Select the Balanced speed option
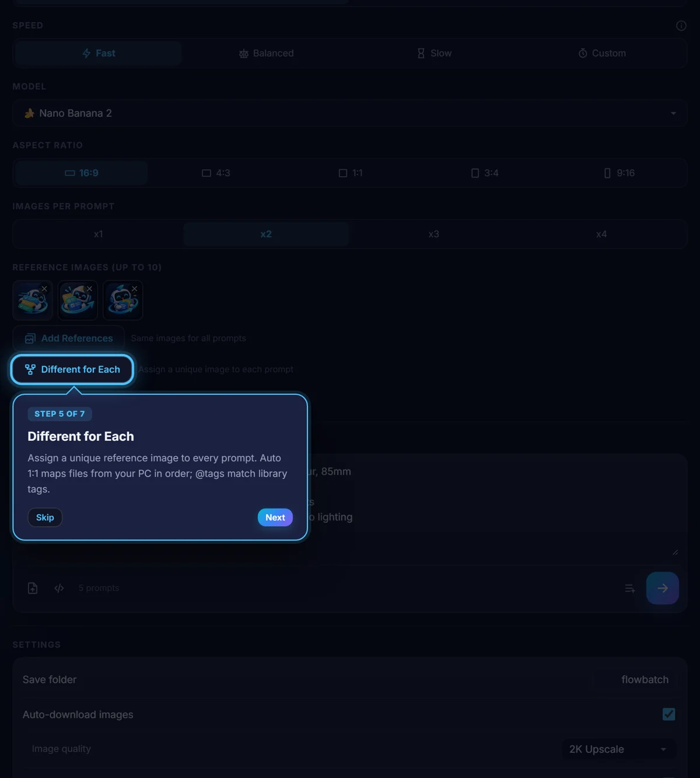700x778 pixels. click(266, 53)
